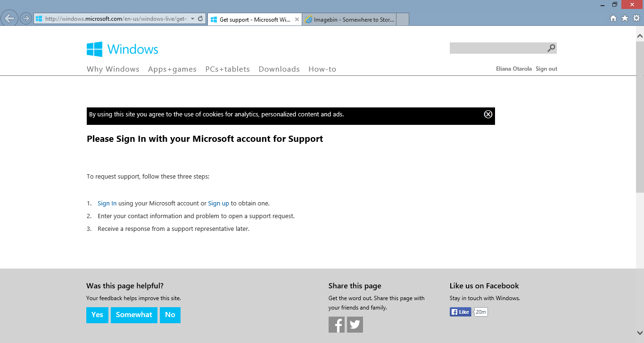Click the Yes feedback button

[x=97, y=315]
